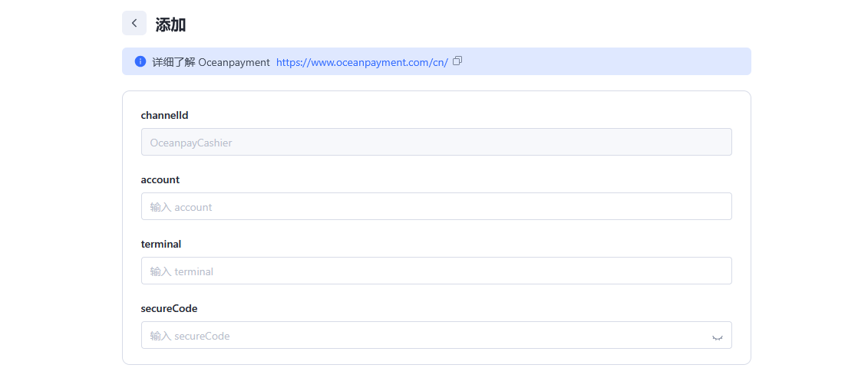Click the 添加 page title
Image resolution: width=868 pixels, height=391 pixels.
click(170, 25)
